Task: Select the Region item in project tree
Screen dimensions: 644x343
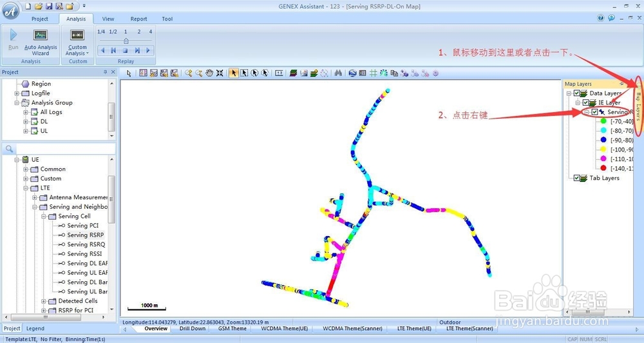Action: pyautogui.click(x=41, y=84)
